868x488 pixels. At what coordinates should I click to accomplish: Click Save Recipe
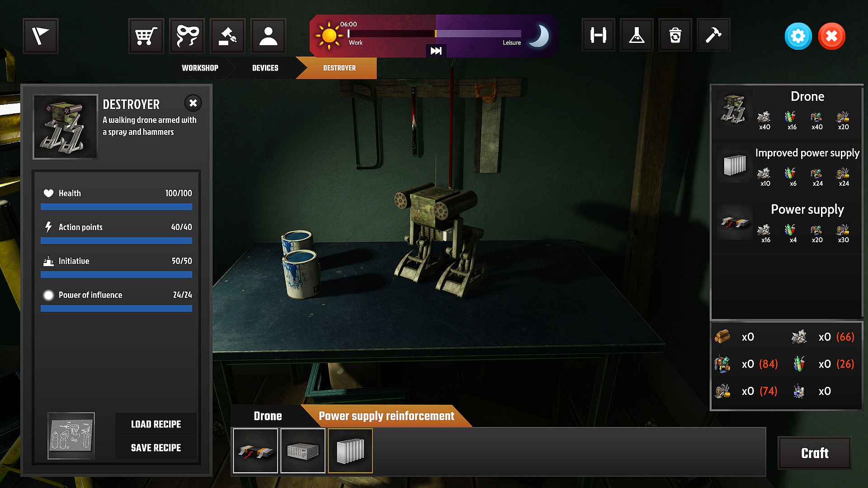tap(156, 448)
